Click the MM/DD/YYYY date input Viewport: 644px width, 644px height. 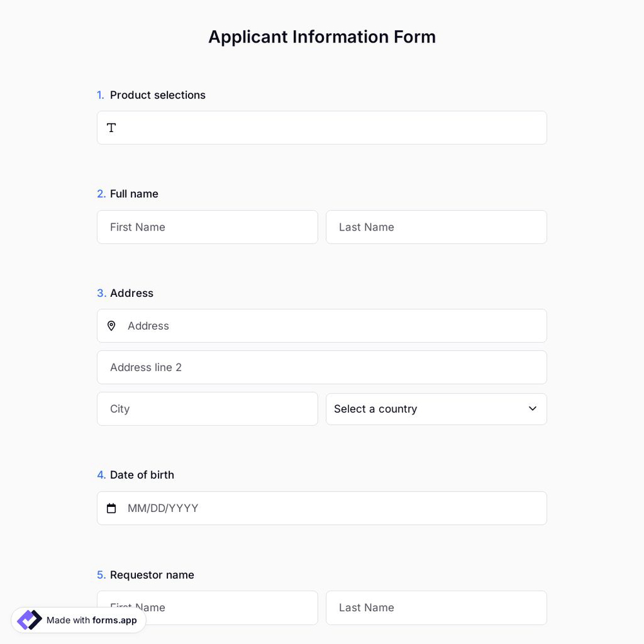pos(258,508)
